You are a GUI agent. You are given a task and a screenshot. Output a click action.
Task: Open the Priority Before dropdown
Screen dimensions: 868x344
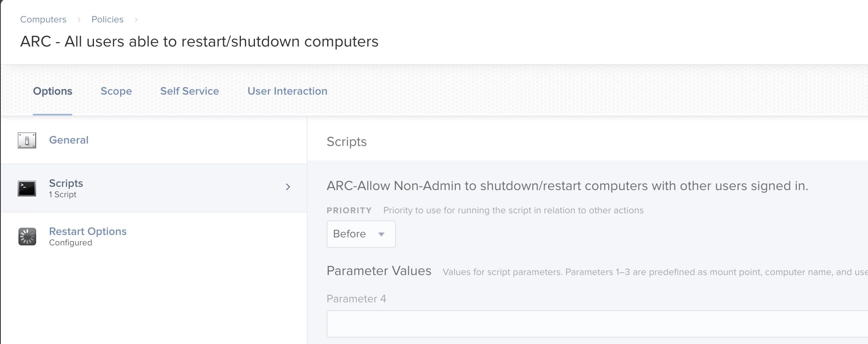click(361, 234)
